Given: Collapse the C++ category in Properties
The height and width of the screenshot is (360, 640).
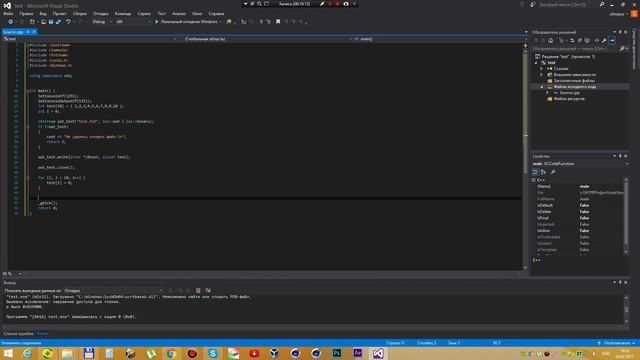Looking at the screenshot, I should pos(534,180).
